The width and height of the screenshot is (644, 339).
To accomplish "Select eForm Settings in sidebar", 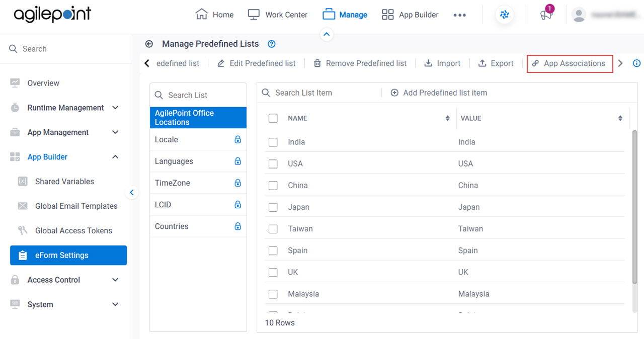I will (68, 256).
